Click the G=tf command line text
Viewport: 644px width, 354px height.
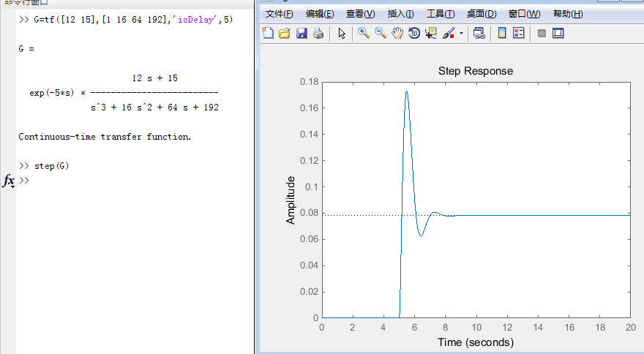pyautogui.click(x=133, y=20)
